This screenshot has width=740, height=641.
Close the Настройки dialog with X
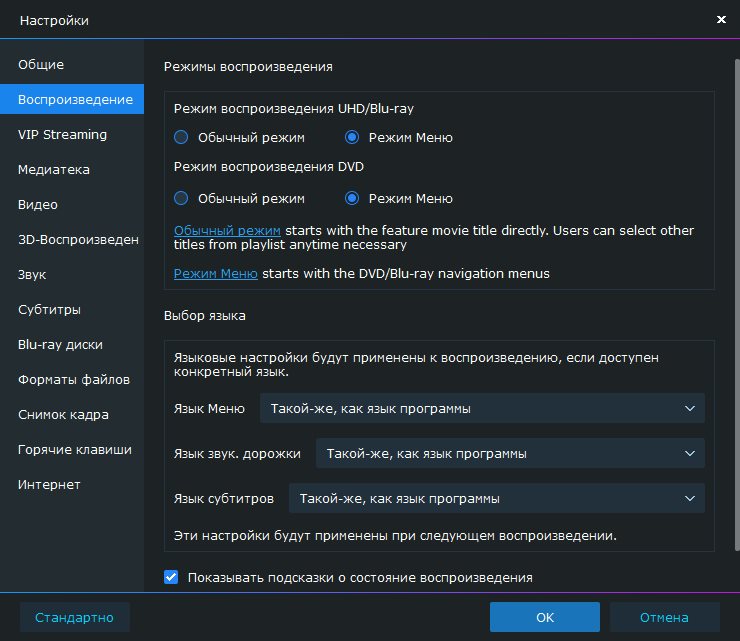point(721,19)
